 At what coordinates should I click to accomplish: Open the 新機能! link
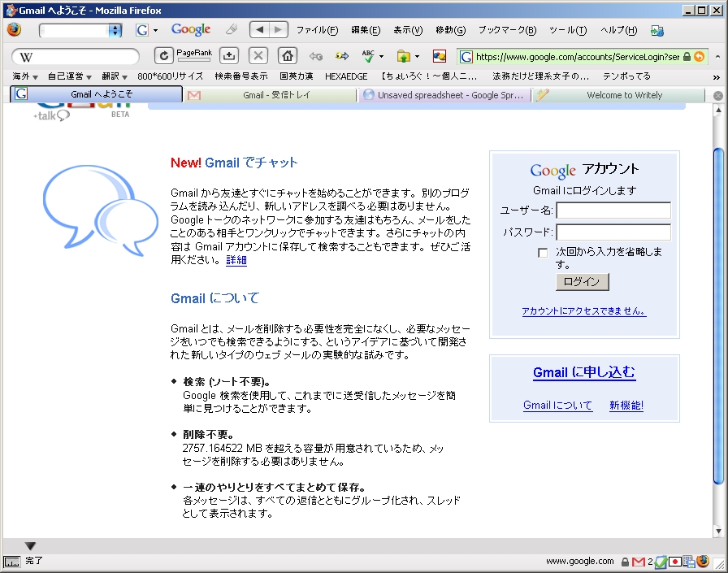click(626, 406)
